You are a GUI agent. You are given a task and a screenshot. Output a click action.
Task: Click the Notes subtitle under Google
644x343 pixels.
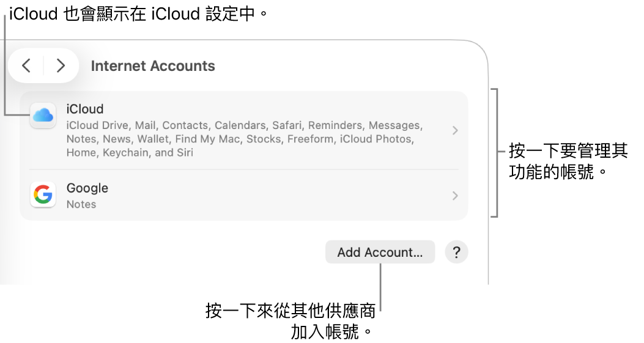(x=81, y=204)
